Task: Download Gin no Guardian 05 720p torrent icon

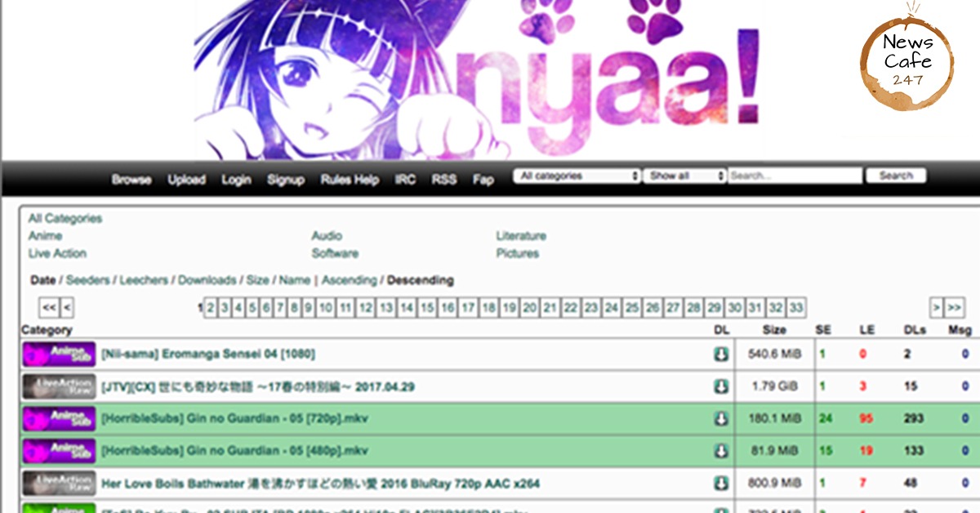Action: pos(721,418)
